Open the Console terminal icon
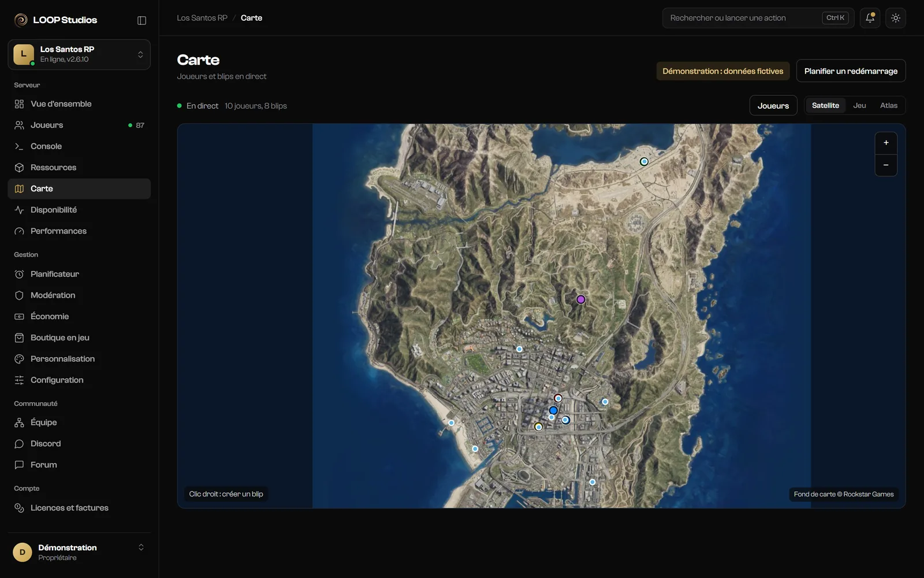Screen dimensions: 924x578 19,146
